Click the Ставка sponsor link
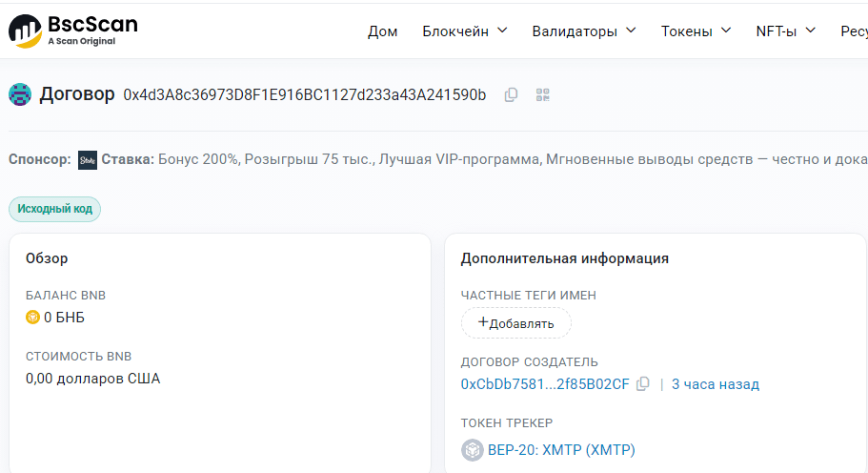 click(128, 160)
